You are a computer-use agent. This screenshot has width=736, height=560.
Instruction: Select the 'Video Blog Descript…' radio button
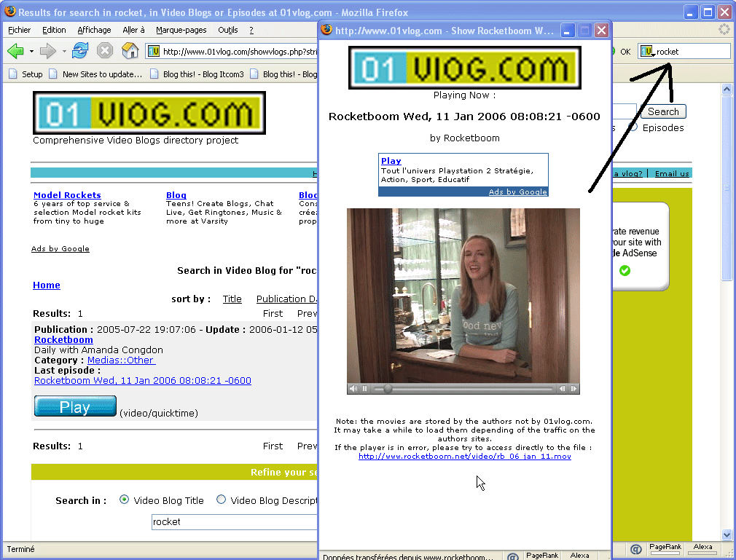[x=221, y=500]
